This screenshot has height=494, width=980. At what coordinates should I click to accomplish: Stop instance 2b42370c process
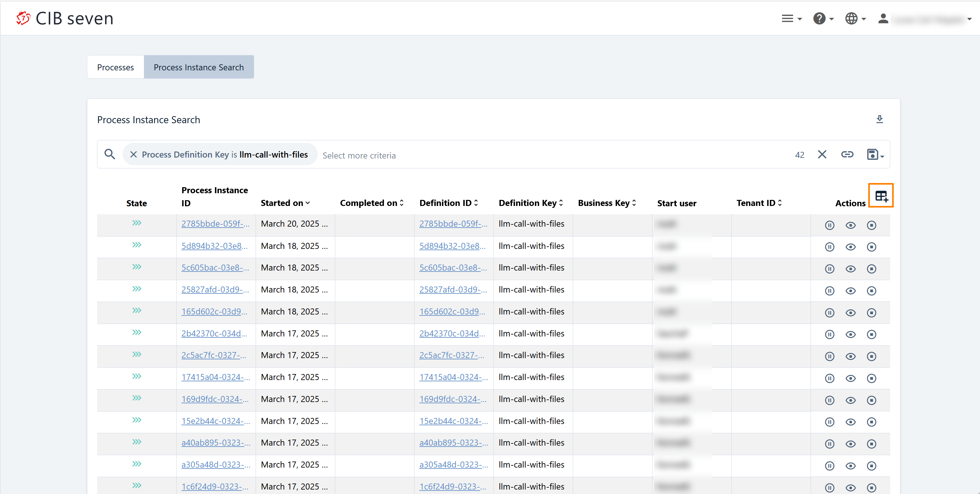[x=871, y=334]
